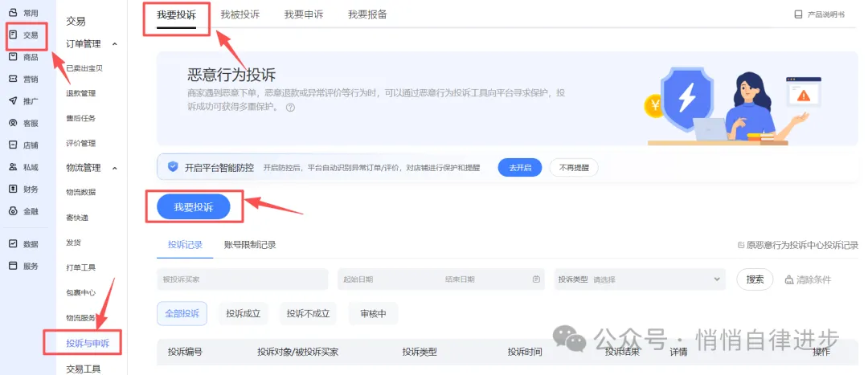Click the 清除条件 link
The width and height of the screenshot is (868, 375).
click(813, 280)
